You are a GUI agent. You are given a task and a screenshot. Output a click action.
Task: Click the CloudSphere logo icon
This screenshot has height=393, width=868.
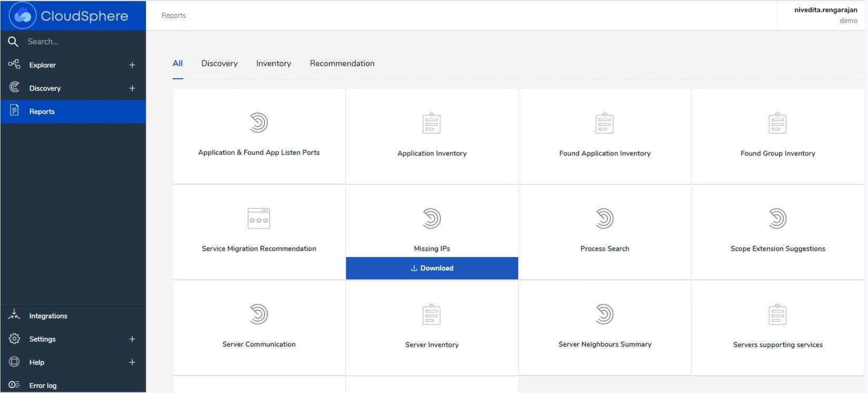tap(23, 15)
